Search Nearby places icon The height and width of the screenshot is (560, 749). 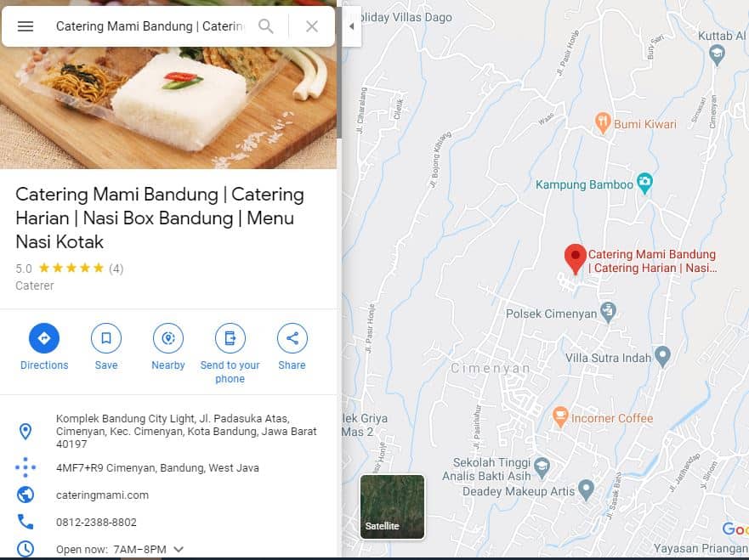tap(168, 338)
